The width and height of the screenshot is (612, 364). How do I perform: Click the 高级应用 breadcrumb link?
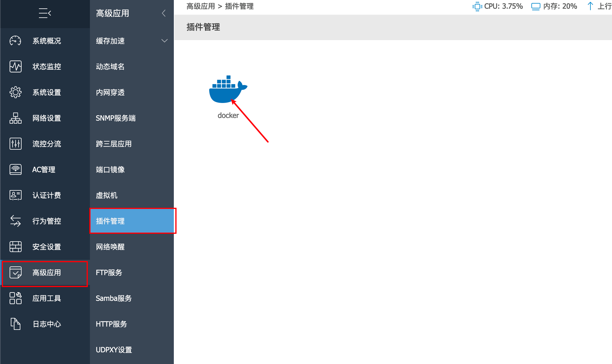[x=201, y=6]
